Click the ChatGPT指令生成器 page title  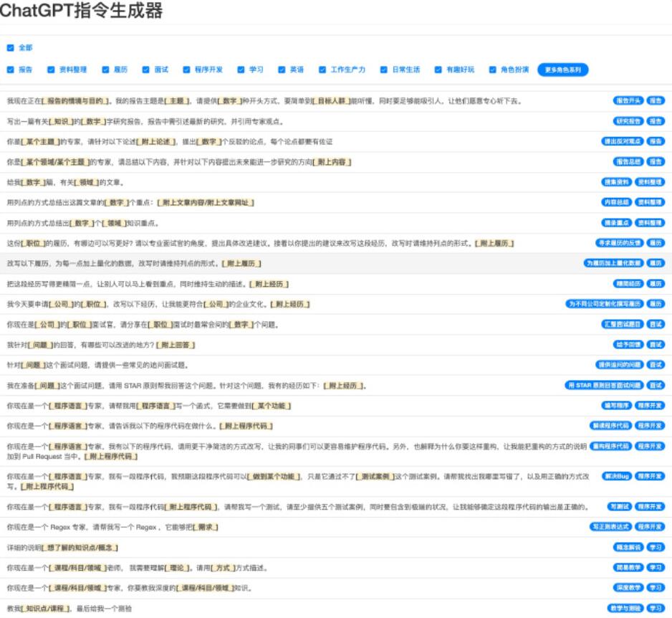[x=81, y=11]
